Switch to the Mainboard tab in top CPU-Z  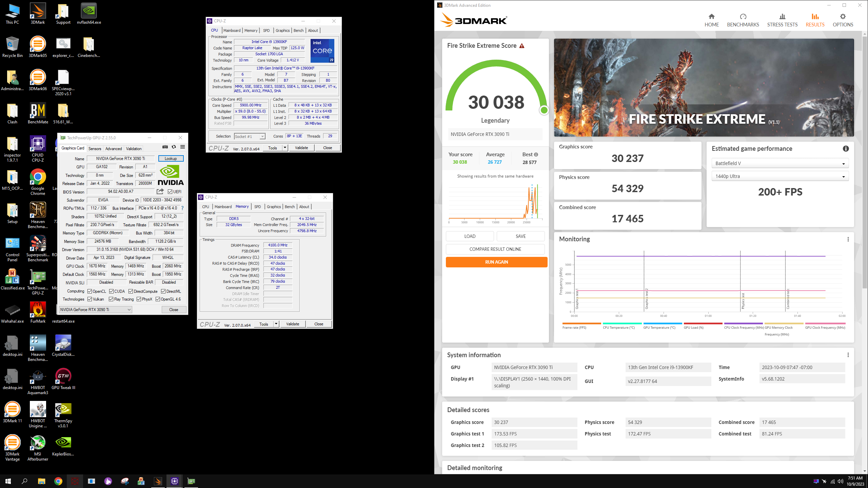[232, 30]
